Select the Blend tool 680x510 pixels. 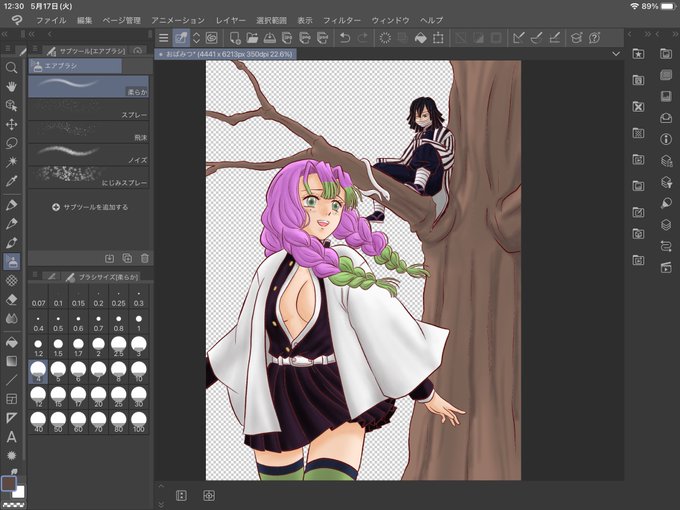(x=12, y=319)
